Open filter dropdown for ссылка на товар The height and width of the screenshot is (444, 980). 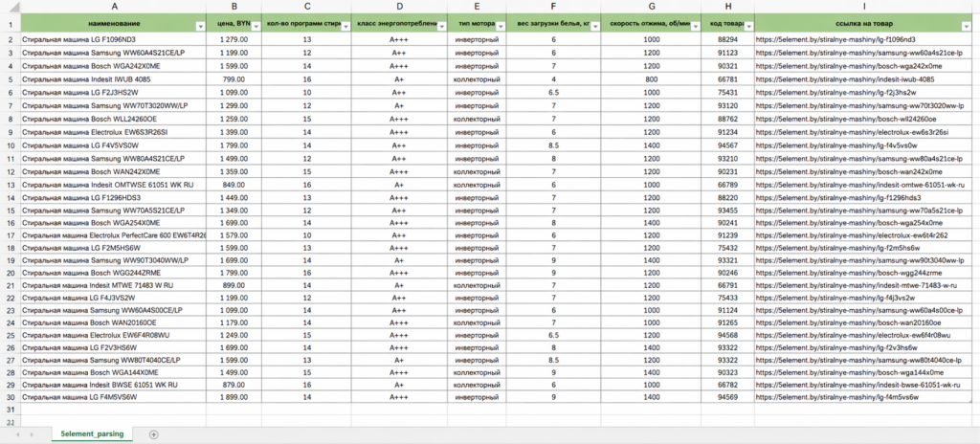pos(967,26)
